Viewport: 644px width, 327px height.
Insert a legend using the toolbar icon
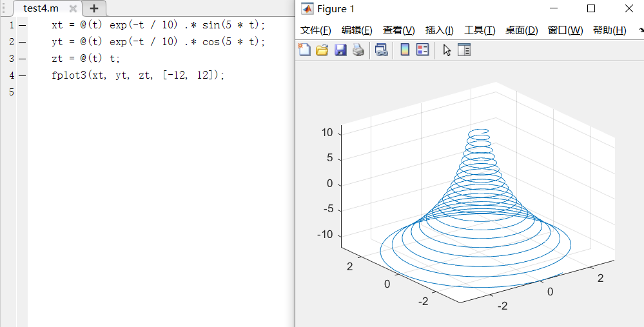click(x=423, y=50)
